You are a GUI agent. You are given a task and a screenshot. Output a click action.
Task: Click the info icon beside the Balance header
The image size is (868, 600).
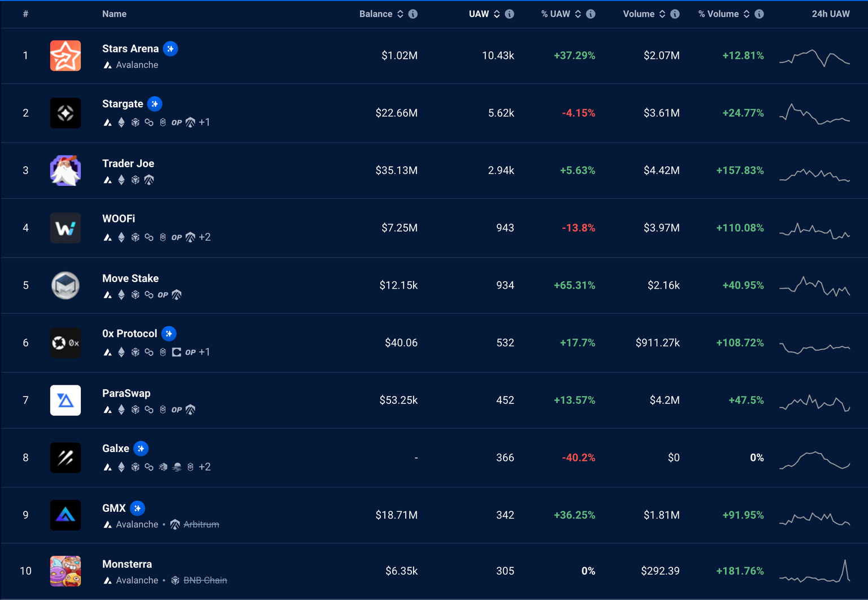coord(413,14)
